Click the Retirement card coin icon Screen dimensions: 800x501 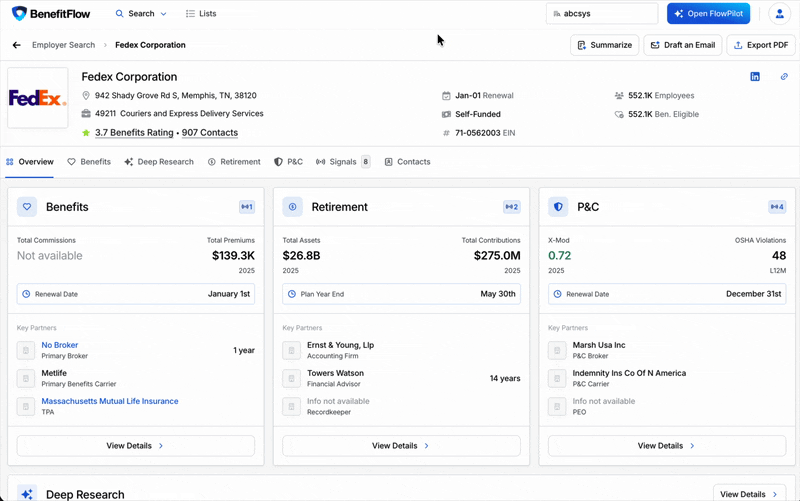tap(292, 207)
